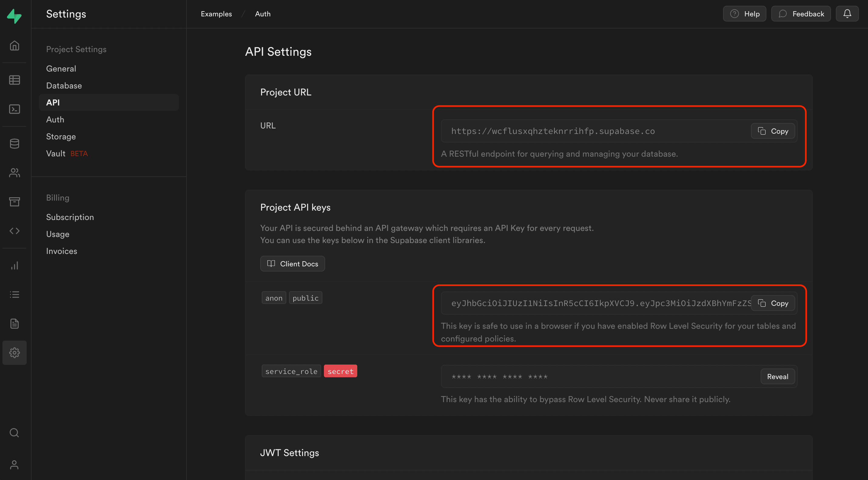Copy the project URL
This screenshot has width=868, height=480.
pyautogui.click(x=773, y=131)
